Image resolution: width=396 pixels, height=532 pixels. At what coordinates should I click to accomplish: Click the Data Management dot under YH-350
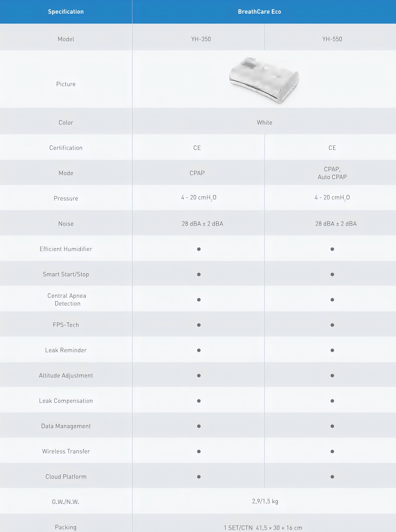pos(199,426)
